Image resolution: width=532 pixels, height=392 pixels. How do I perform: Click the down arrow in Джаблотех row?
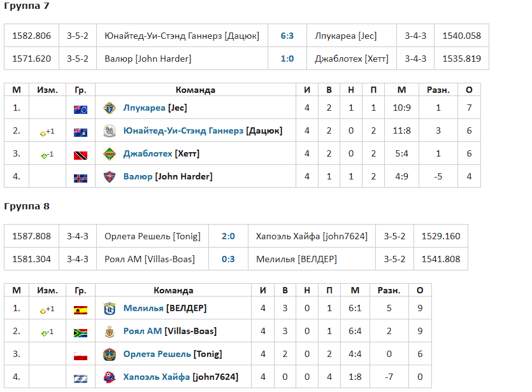tap(44, 156)
